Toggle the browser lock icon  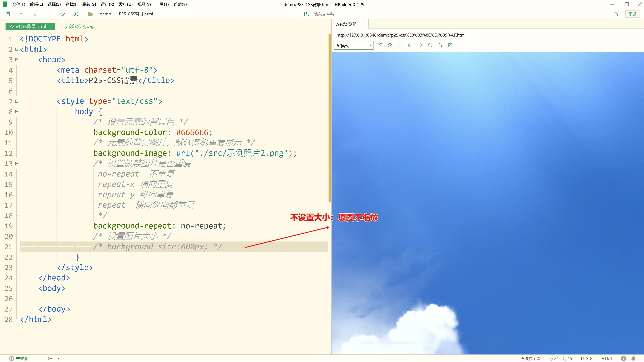click(x=440, y=45)
